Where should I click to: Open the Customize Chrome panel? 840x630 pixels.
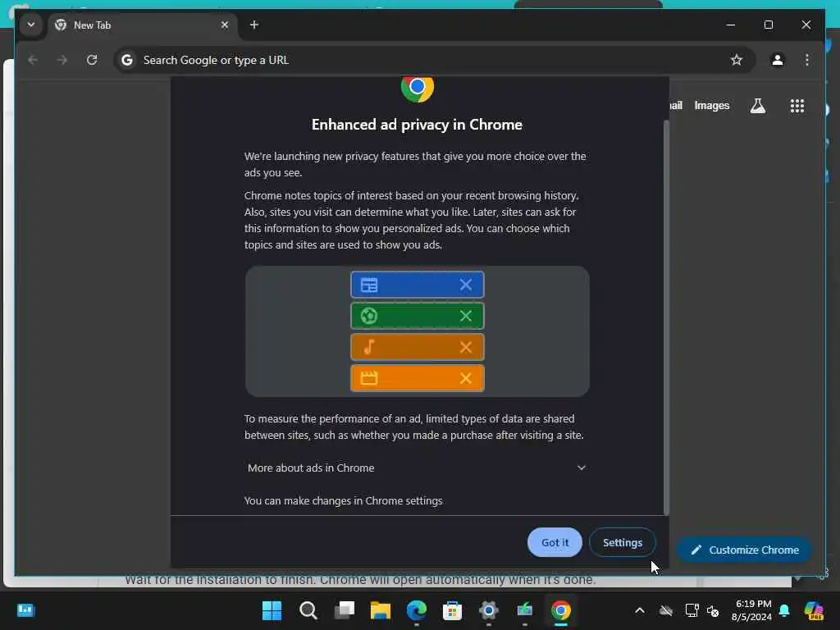(745, 550)
